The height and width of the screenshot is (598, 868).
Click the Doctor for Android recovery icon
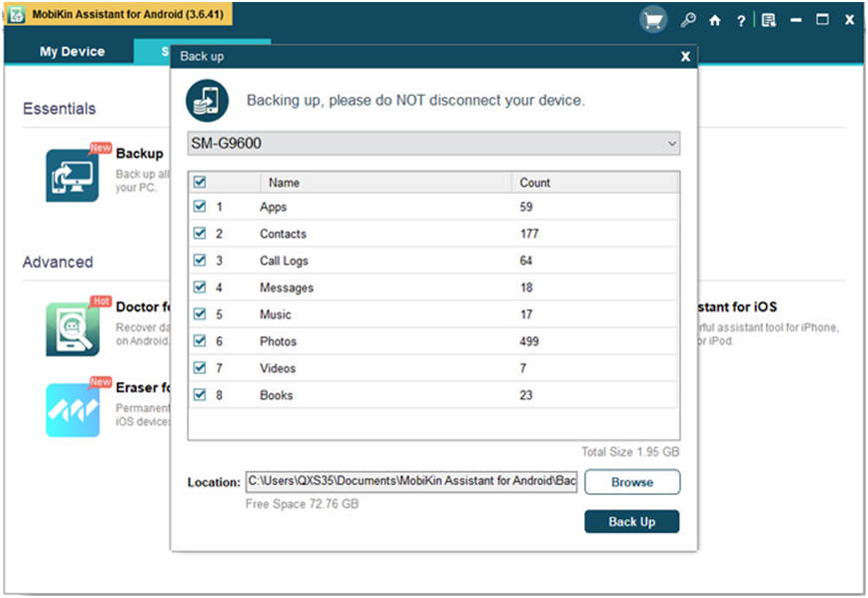pos(72,328)
